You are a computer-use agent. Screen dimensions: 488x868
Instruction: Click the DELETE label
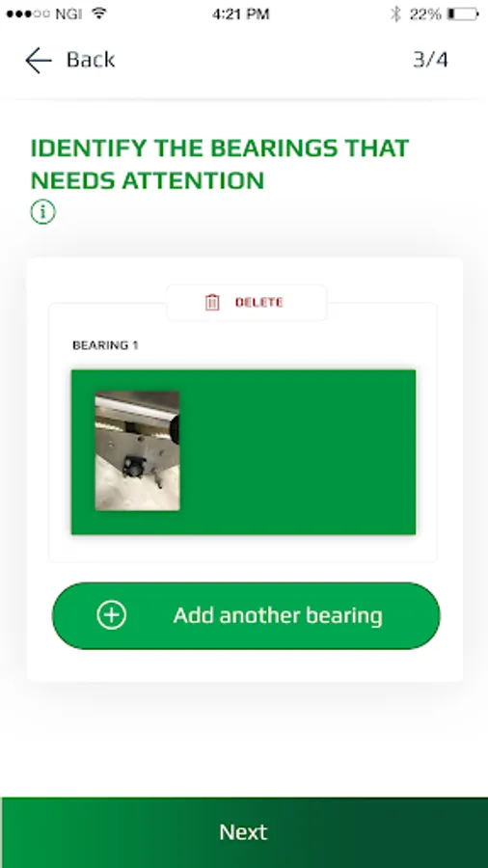258,302
